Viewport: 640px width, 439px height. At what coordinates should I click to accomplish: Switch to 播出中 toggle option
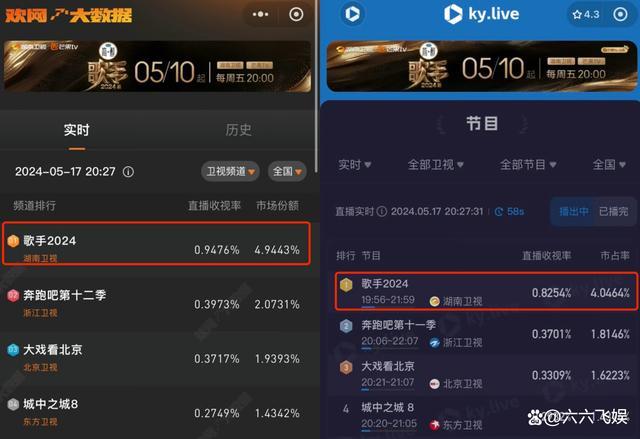(x=573, y=211)
